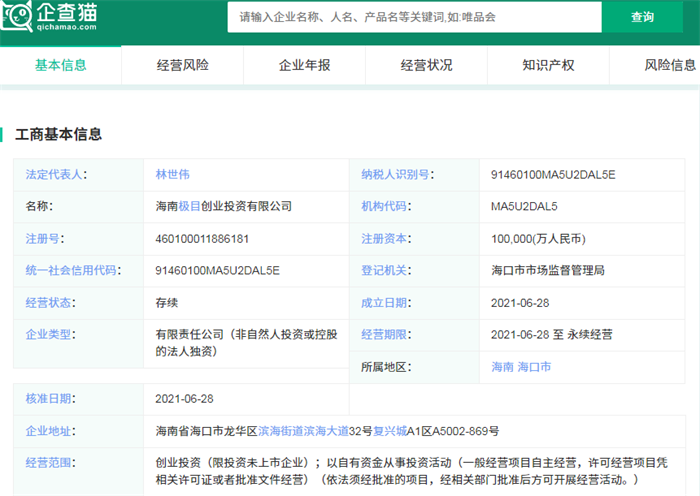Image resolution: width=700 pixels, height=496 pixels.
Task: Open the 知识产权 tab
Action: pos(548,65)
